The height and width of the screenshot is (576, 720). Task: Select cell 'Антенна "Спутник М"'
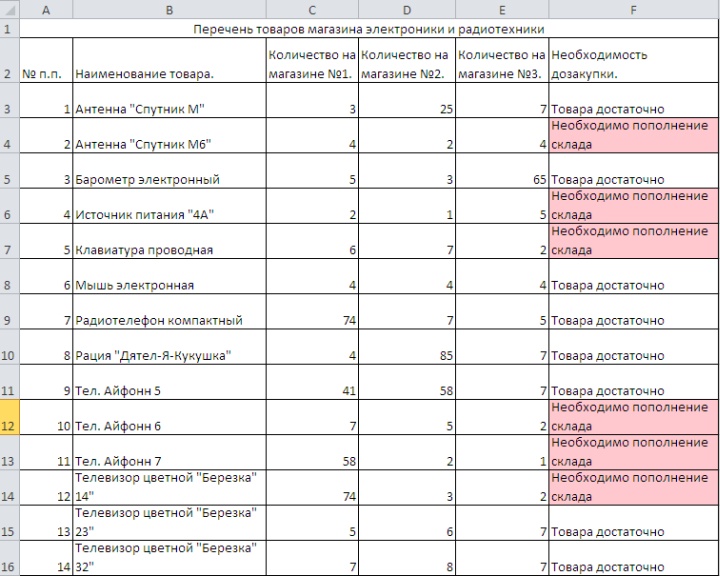[x=169, y=101]
